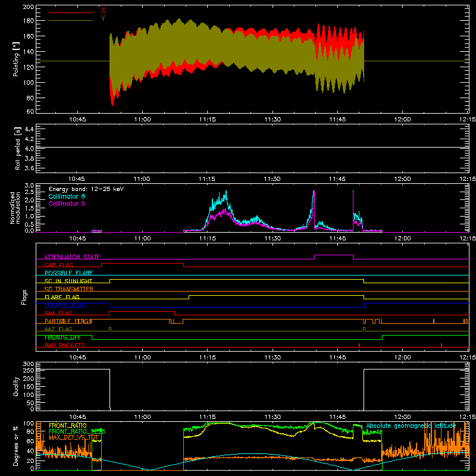This screenshot has height=476, width=476.
Task: Select the ATTENUATOR_STATE flag label
Action: point(72,257)
